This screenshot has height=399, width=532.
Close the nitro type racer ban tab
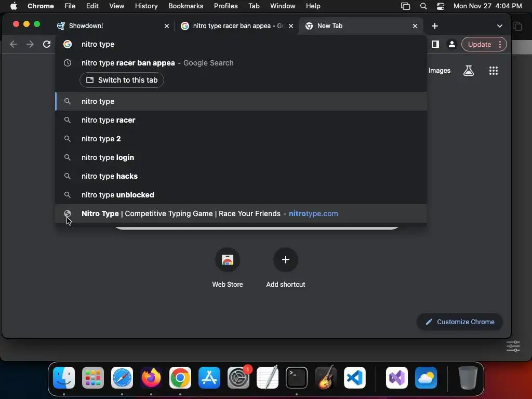(291, 26)
